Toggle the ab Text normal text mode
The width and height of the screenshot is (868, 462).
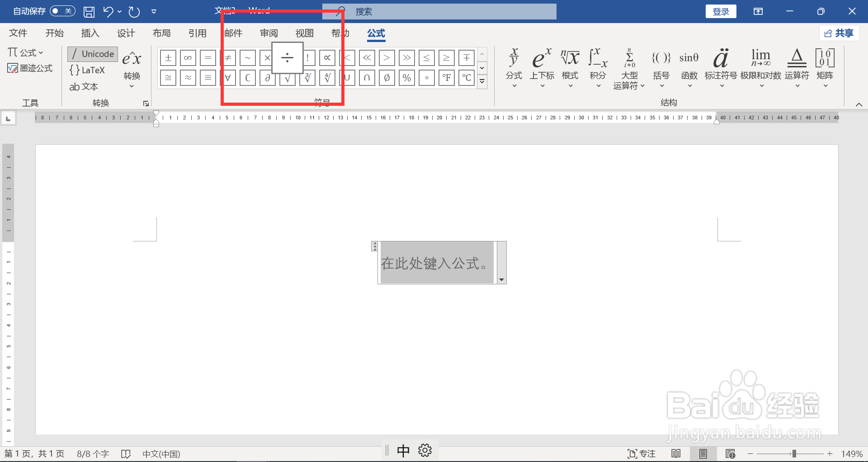point(84,86)
